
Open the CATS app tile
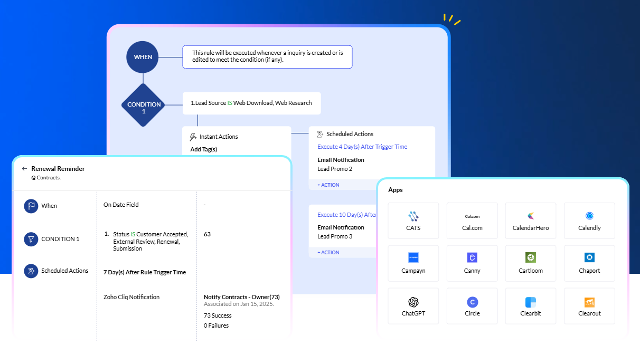[413, 220]
